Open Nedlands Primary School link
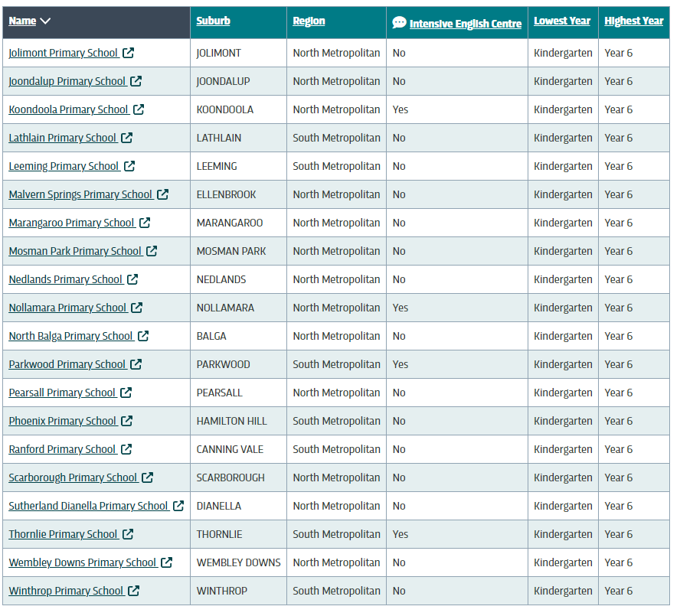The width and height of the screenshot is (680, 616). [66, 279]
